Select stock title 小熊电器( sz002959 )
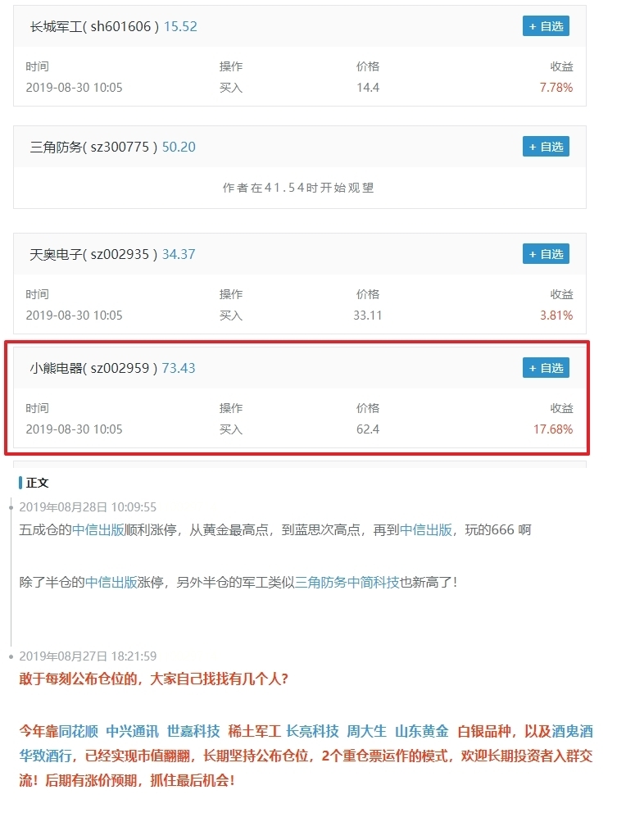This screenshot has width=635, height=840. 93,368
